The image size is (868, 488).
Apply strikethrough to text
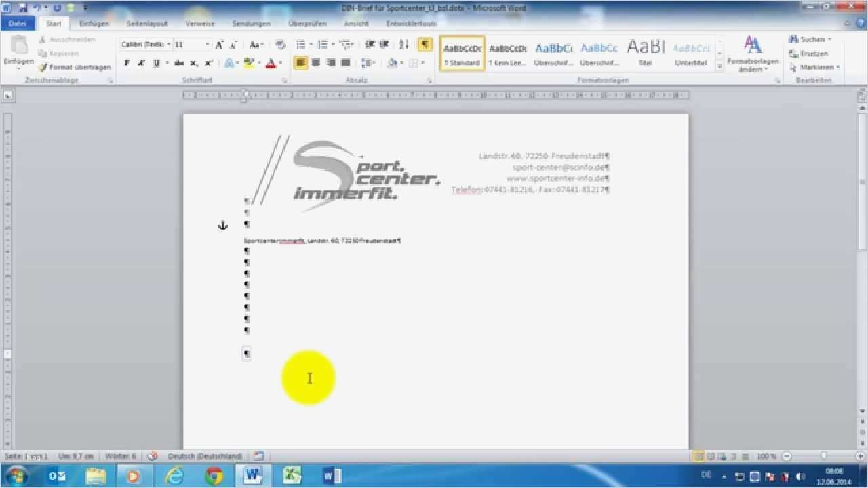coord(178,62)
